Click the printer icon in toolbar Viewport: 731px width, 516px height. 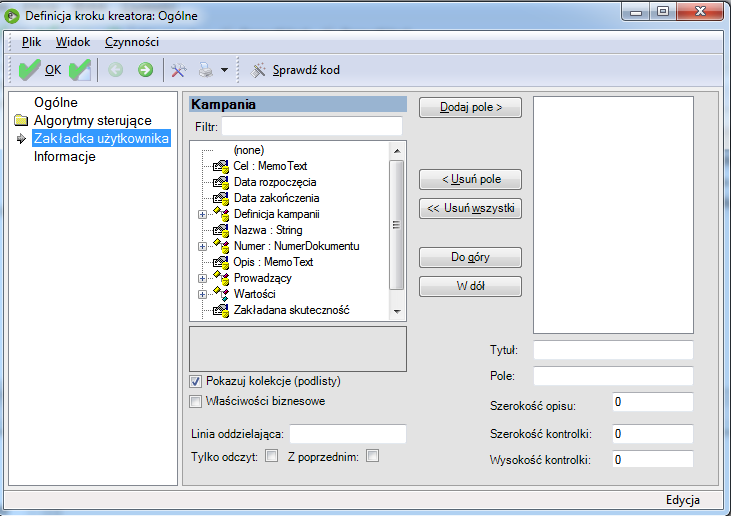(x=205, y=70)
